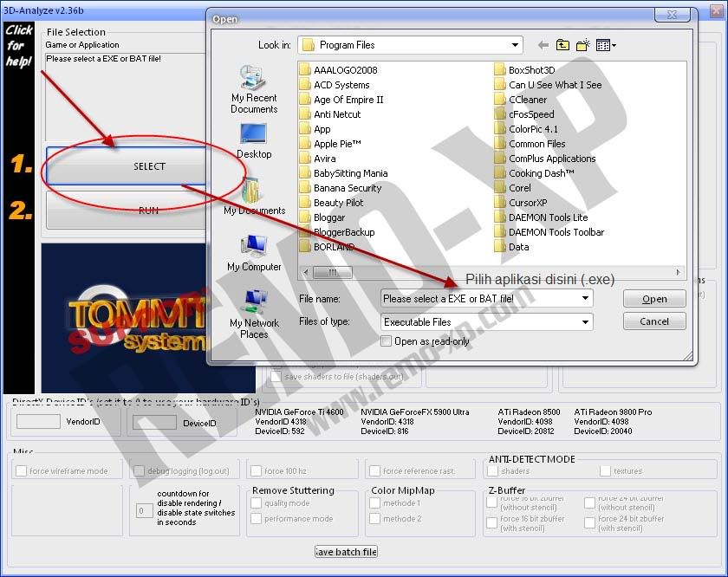Select the DAEMON Tools Lite folder
Image resolution: width=728 pixels, height=577 pixels.
[x=548, y=217]
